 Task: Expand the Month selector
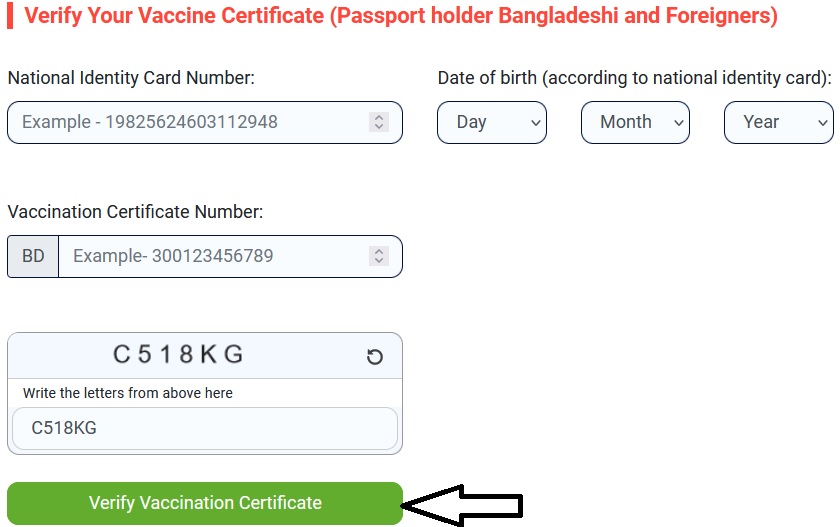tap(636, 122)
